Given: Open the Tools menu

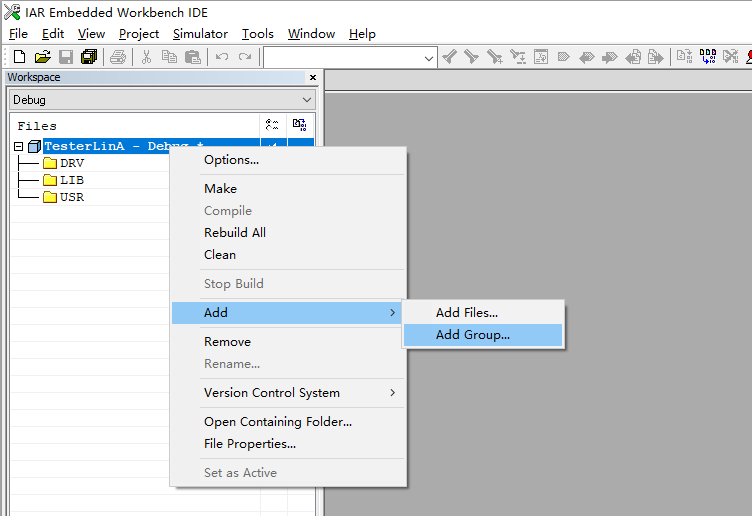Looking at the screenshot, I should (x=258, y=34).
